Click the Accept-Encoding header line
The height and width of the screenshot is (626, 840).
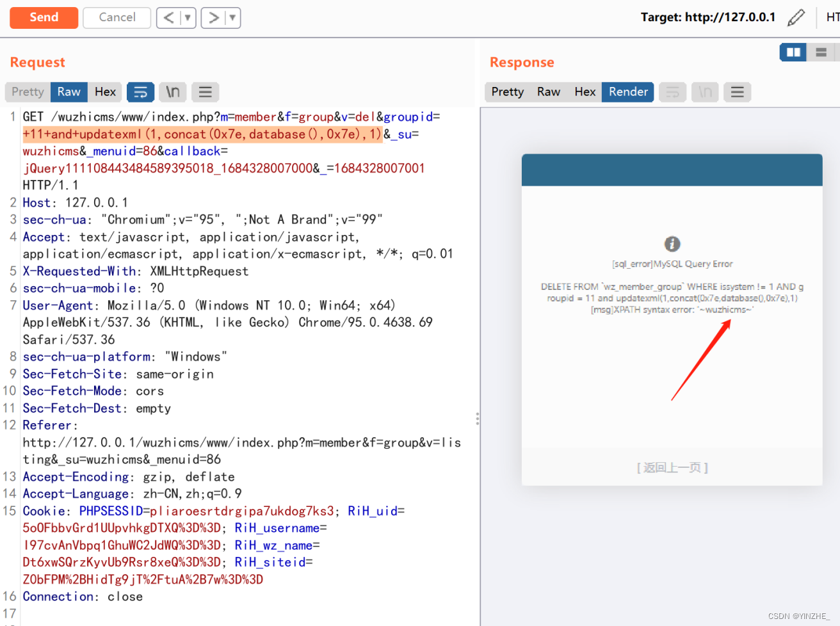point(129,477)
